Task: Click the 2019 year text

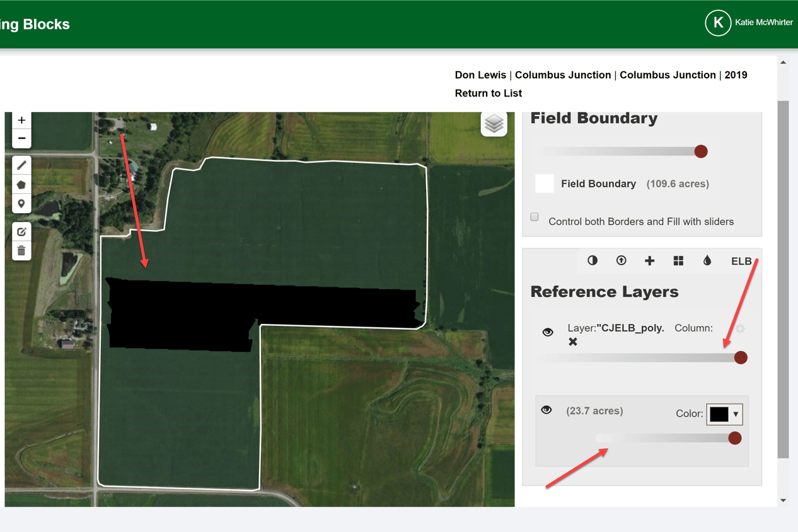Action: click(x=736, y=75)
